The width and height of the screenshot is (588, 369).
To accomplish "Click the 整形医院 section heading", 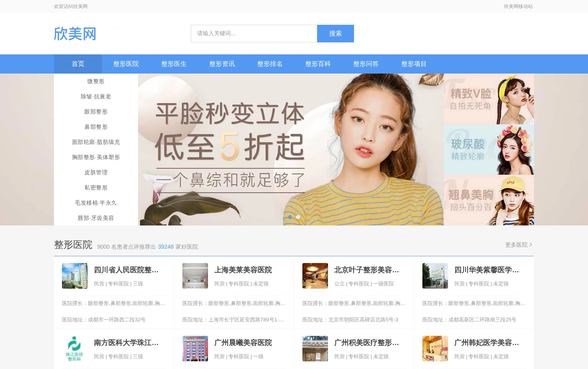I will (73, 245).
